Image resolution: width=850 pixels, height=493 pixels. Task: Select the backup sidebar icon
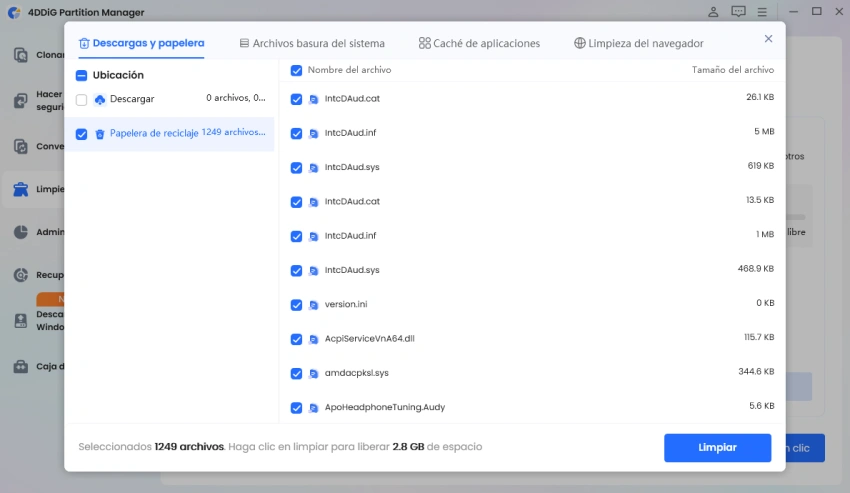pyautogui.click(x=21, y=100)
